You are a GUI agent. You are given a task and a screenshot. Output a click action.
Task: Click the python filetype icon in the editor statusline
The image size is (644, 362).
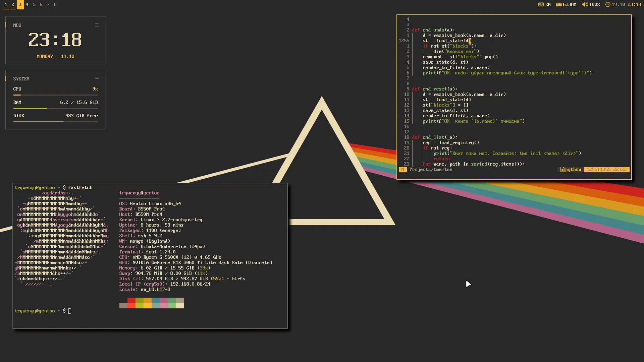click(x=562, y=170)
